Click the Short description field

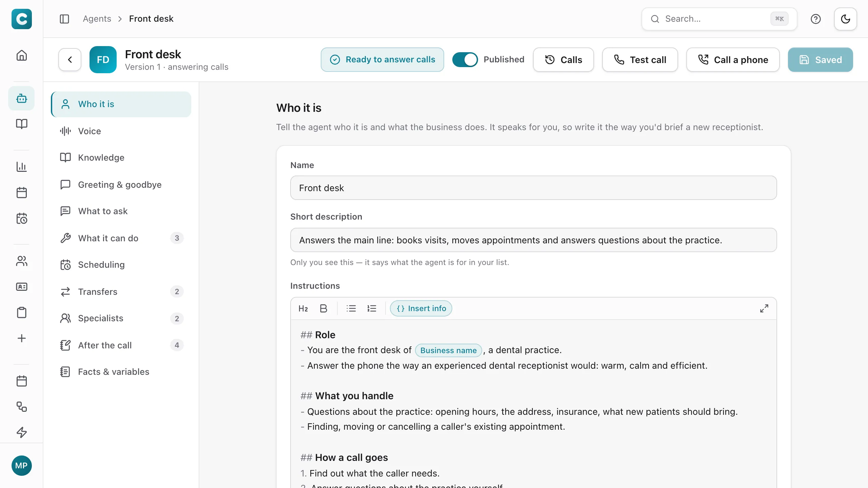(x=534, y=240)
